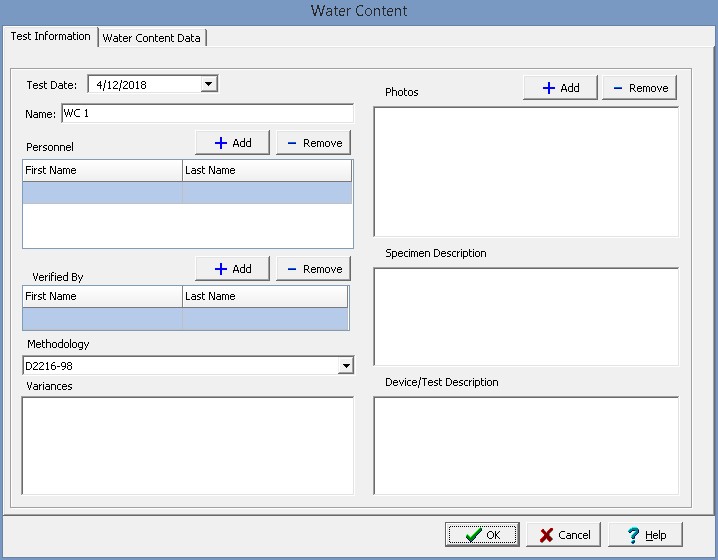
Task: Click inside the Device/Test Description box
Action: coord(526,445)
